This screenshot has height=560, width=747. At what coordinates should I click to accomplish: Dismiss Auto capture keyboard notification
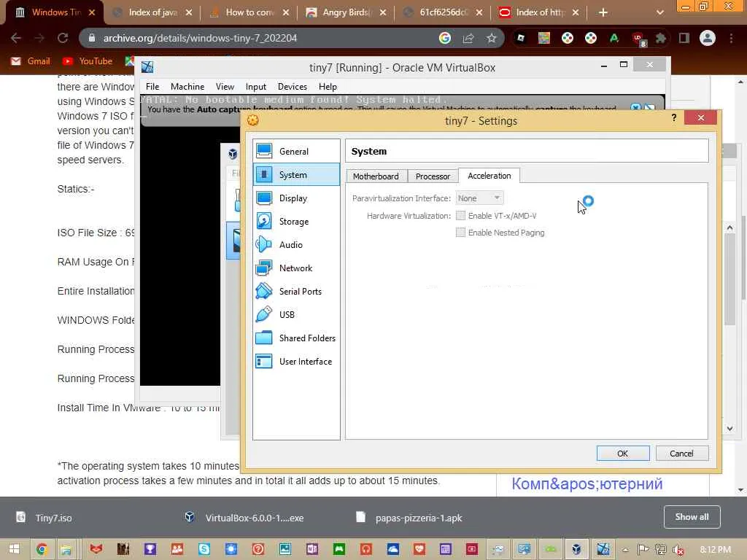[635, 108]
